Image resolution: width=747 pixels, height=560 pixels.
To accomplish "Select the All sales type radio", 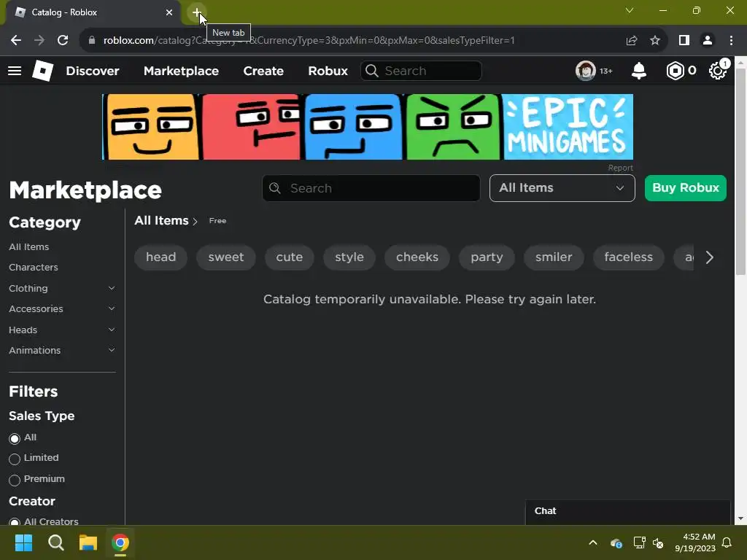I will [x=15, y=438].
